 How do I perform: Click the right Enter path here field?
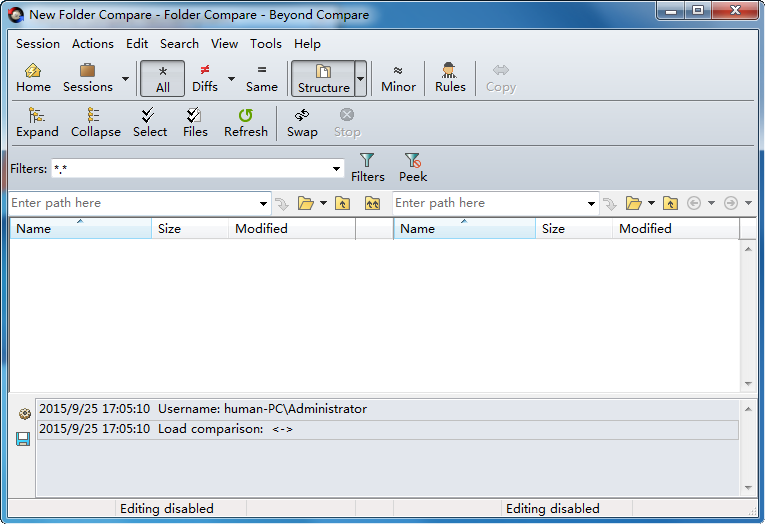[489, 203]
